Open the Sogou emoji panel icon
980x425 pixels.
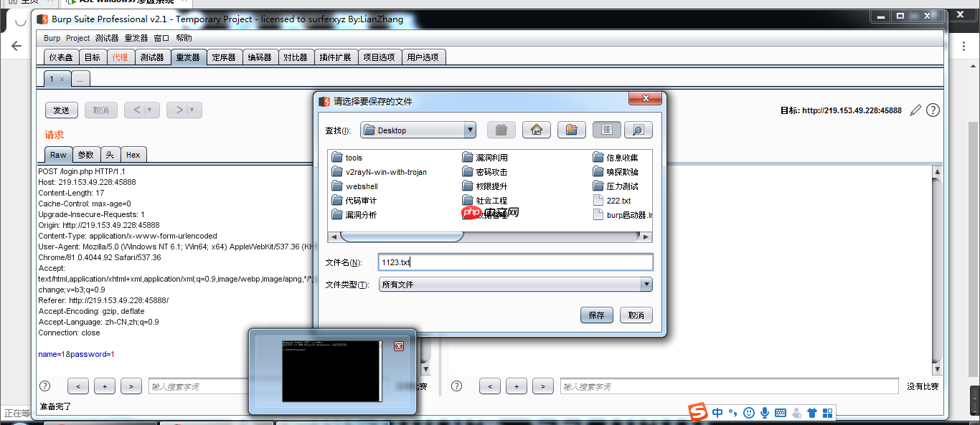coord(748,413)
